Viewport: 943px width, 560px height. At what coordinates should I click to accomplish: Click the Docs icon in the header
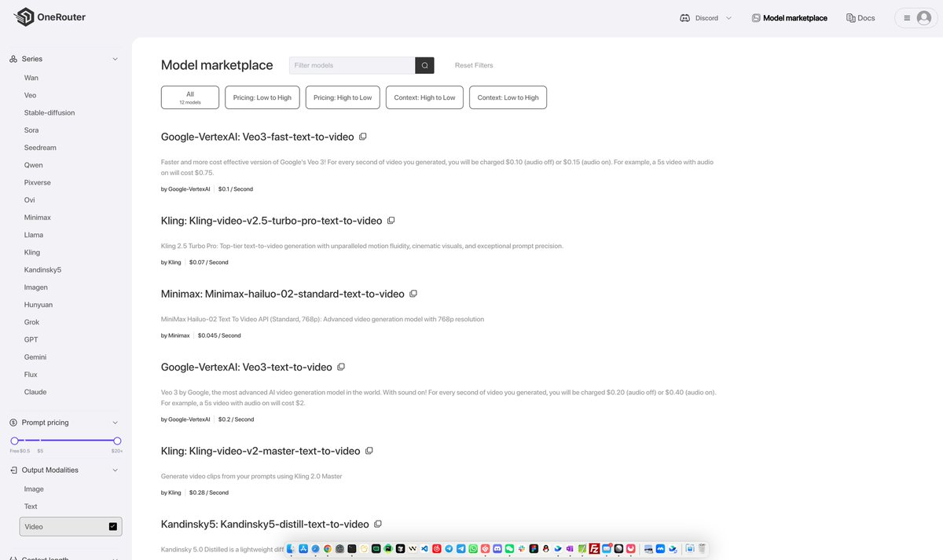pyautogui.click(x=851, y=18)
